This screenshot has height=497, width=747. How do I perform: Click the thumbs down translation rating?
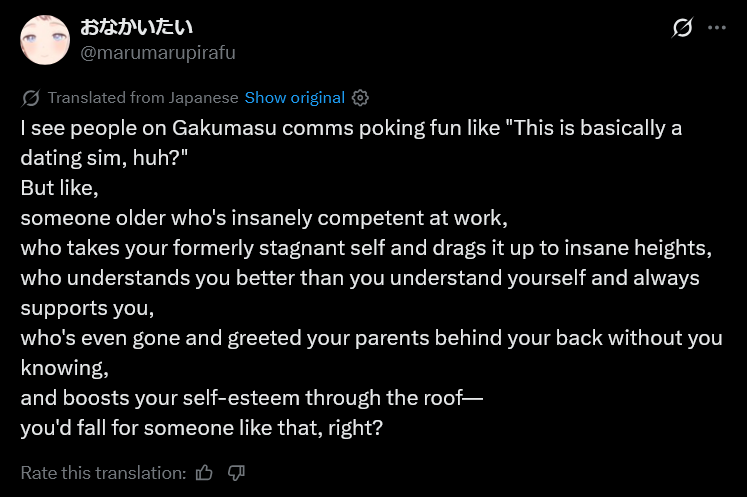(236, 473)
